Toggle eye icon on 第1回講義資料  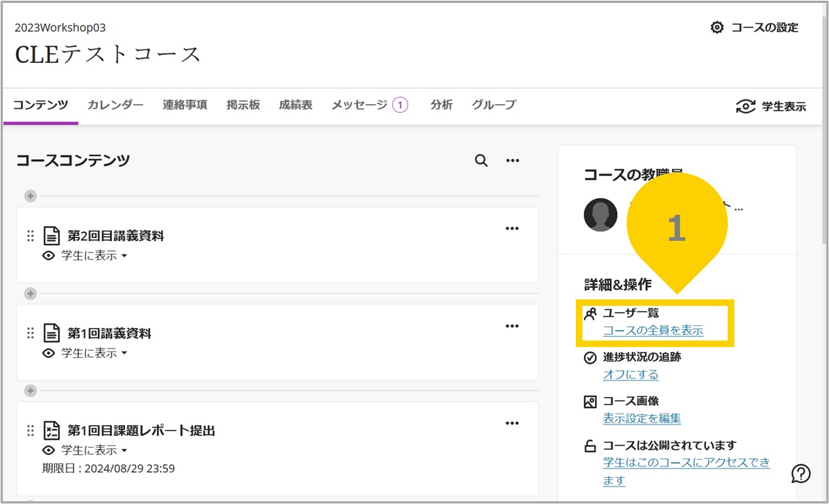(48, 353)
